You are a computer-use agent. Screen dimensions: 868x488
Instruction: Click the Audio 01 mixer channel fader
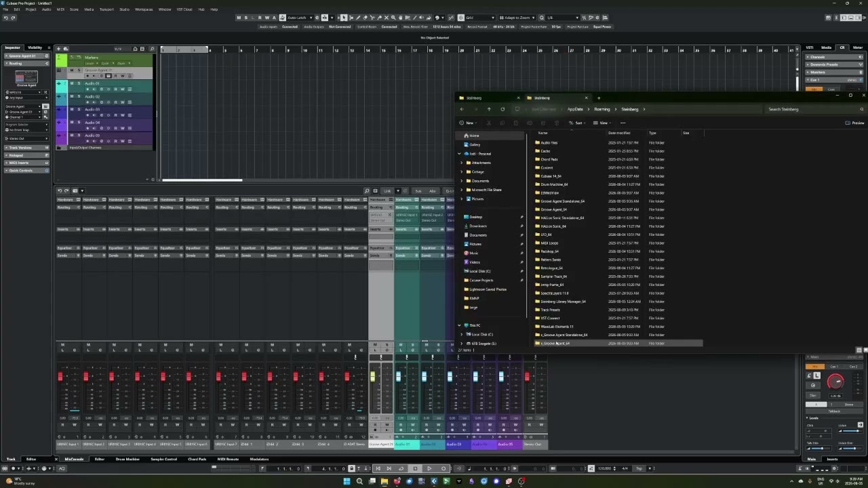pos(398,377)
